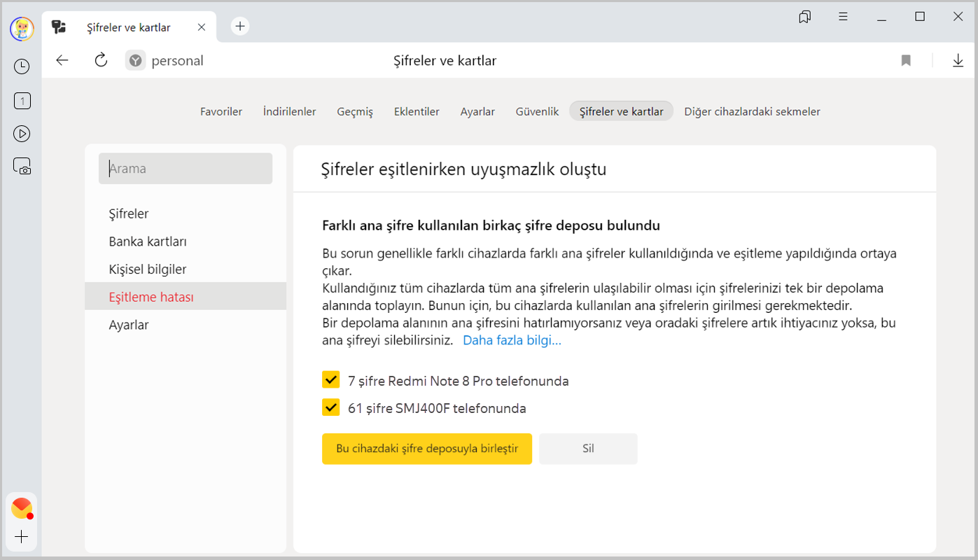Take a screenshot using sidebar camera icon
The image size is (978, 560).
(x=22, y=167)
